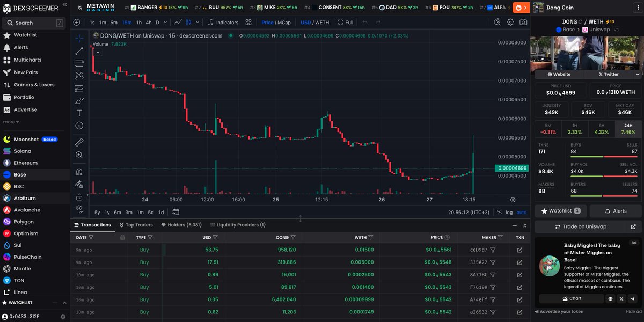Select the chart zoom-in tool
Screen dimensions: 644x322
(79, 155)
